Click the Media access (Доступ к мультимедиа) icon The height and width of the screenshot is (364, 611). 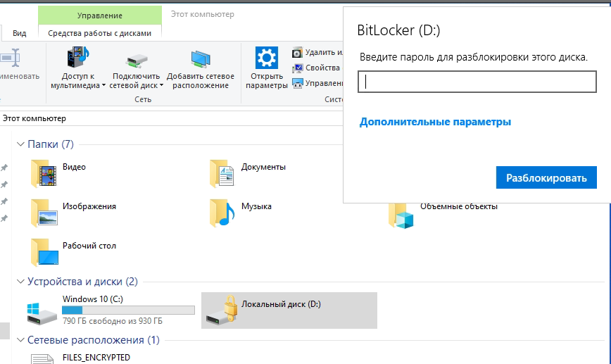[78, 57]
